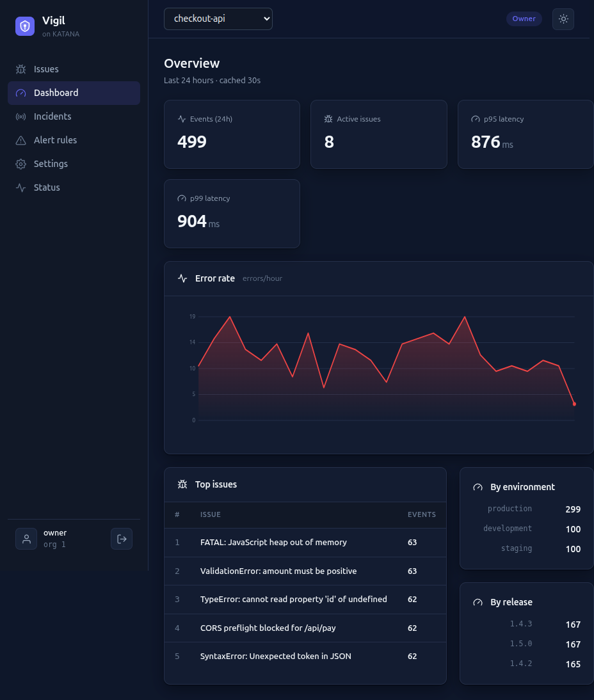Click the Settings gear icon in sidebar
594x700 pixels.
click(20, 164)
